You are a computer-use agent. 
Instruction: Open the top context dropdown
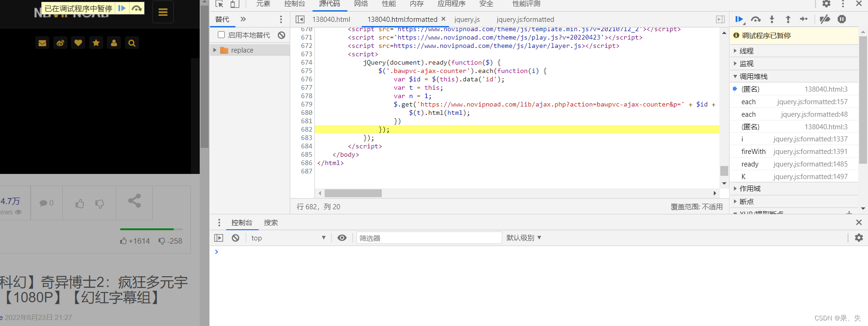(288, 238)
